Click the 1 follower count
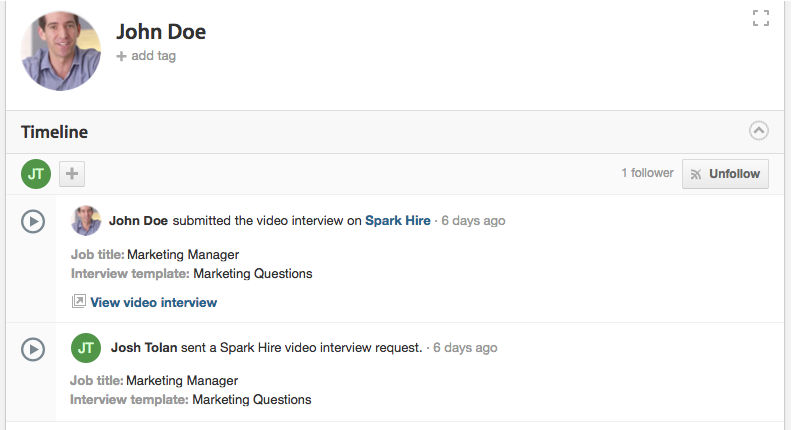The height and width of the screenshot is (430, 792). (x=647, y=173)
